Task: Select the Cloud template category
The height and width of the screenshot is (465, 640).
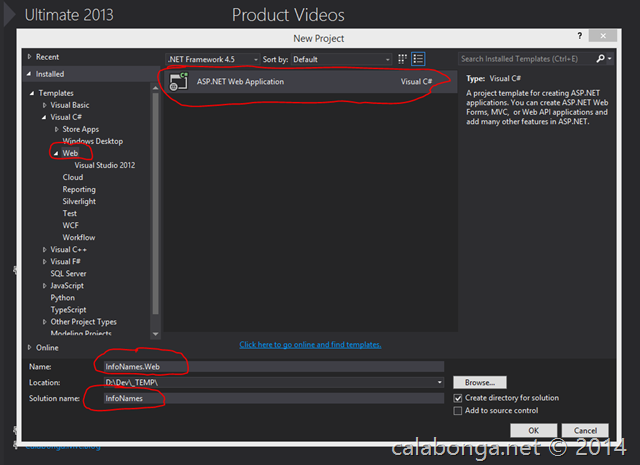Action: pyautogui.click(x=73, y=177)
